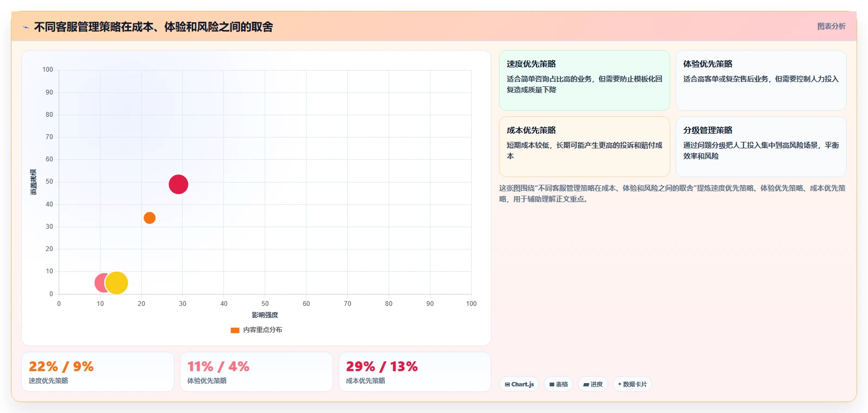Open the 分级管理策略 card

click(x=761, y=147)
